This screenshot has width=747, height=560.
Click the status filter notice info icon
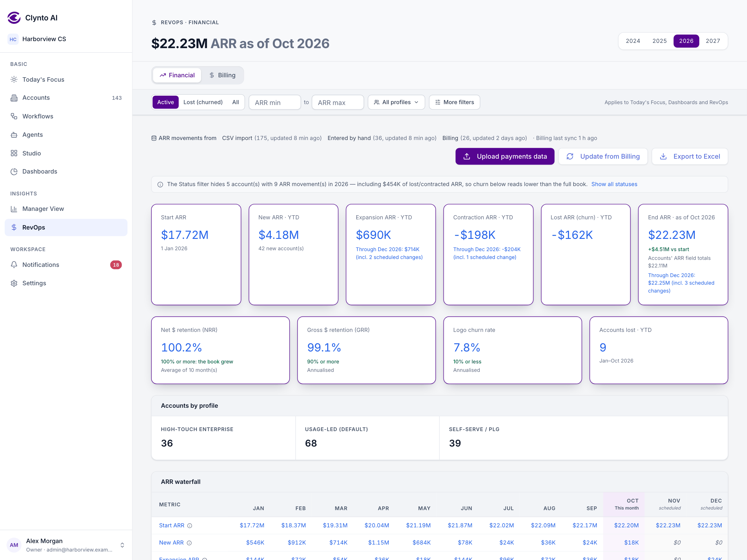coord(160,184)
